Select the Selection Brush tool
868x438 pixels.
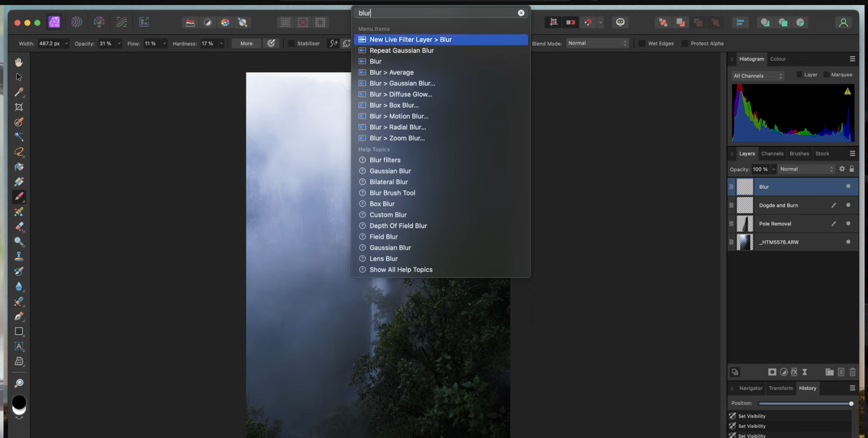tap(19, 122)
